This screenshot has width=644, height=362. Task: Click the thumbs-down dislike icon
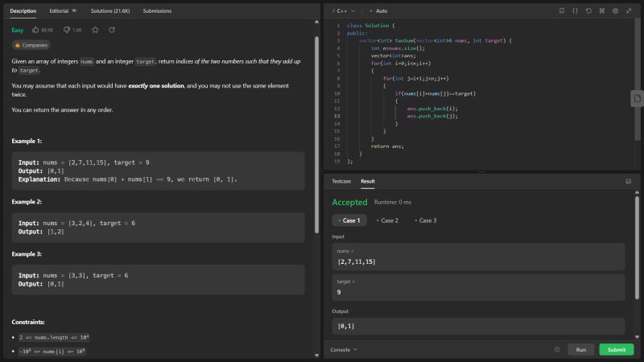(67, 30)
